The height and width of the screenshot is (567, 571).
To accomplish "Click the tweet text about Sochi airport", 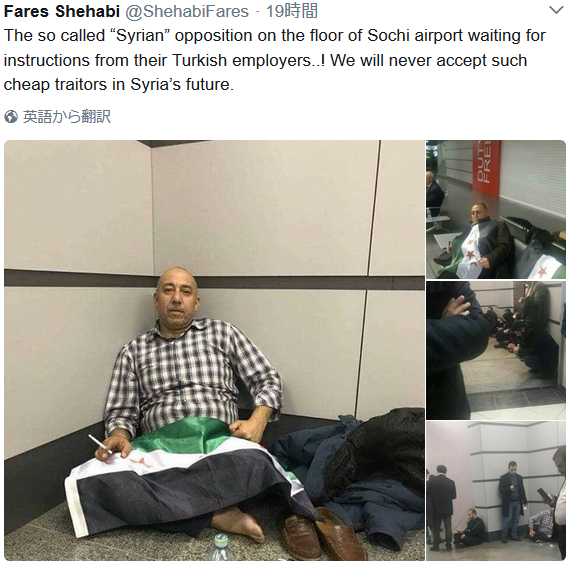I will tap(275, 60).
